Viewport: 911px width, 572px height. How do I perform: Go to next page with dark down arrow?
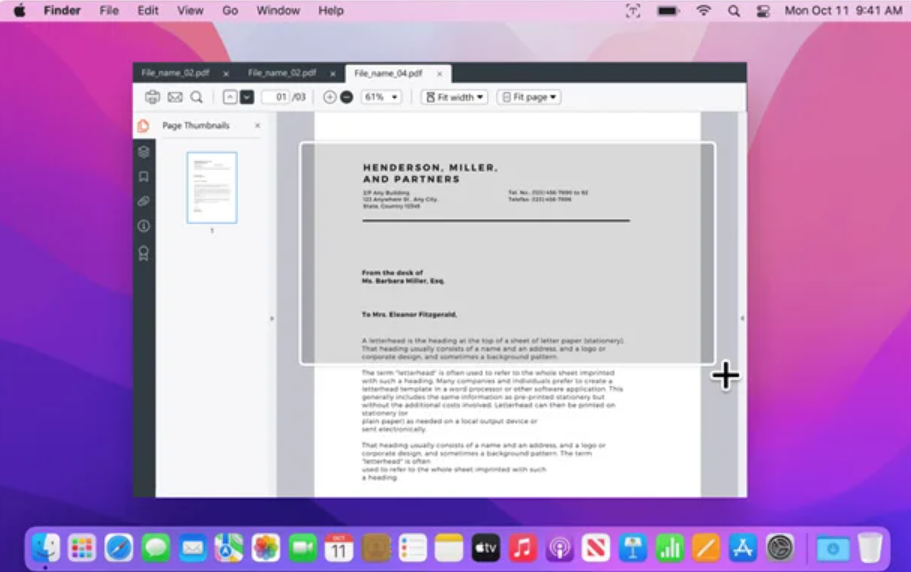click(x=247, y=97)
